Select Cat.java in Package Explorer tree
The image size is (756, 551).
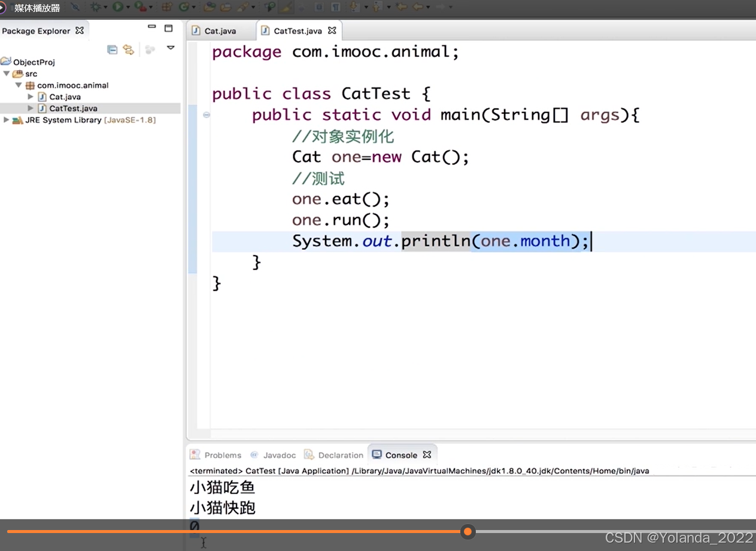[65, 96]
